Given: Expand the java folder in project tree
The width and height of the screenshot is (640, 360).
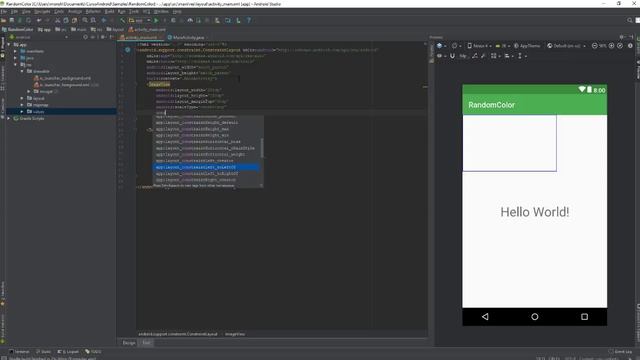Looking at the screenshot, I should [x=16, y=58].
